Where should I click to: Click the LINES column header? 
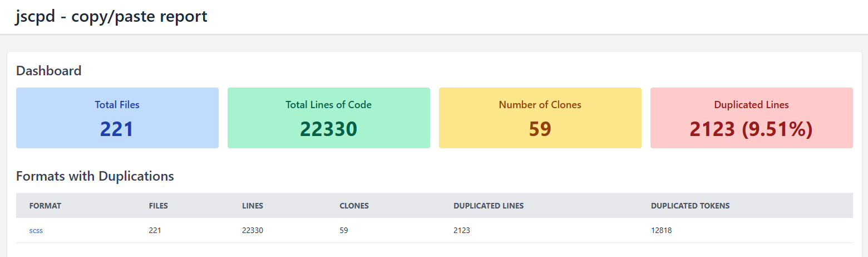coord(253,206)
